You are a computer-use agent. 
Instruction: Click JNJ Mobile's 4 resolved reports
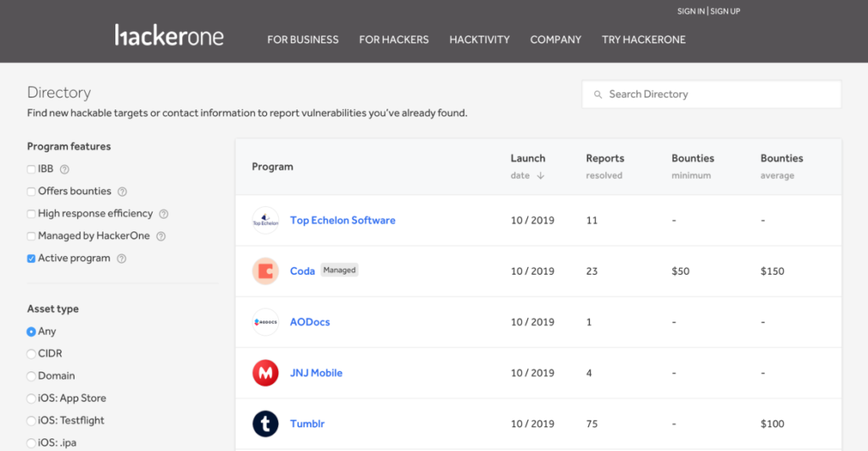coord(589,373)
